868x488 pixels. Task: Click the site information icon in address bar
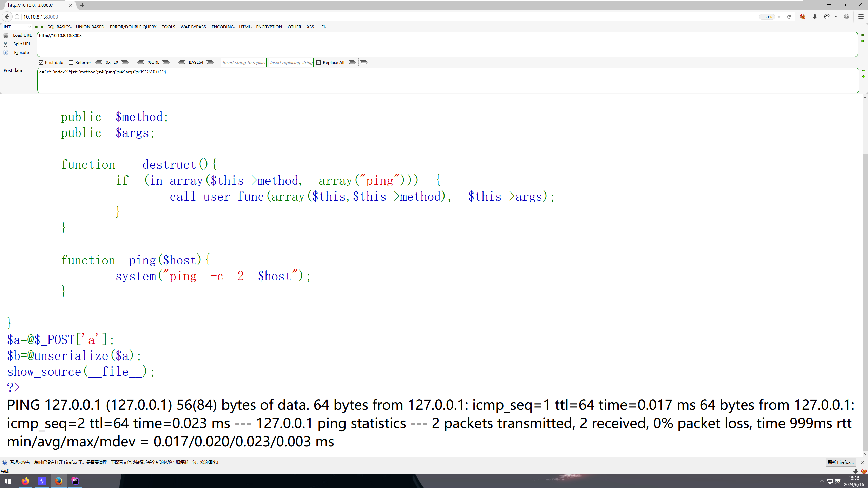click(17, 17)
